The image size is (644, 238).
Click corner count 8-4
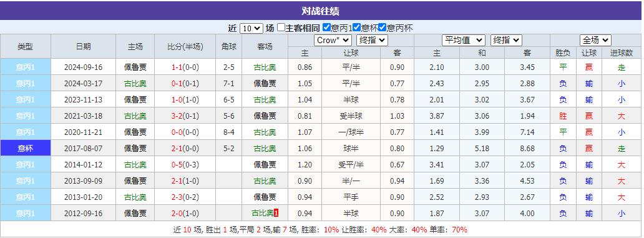pyautogui.click(x=229, y=132)
